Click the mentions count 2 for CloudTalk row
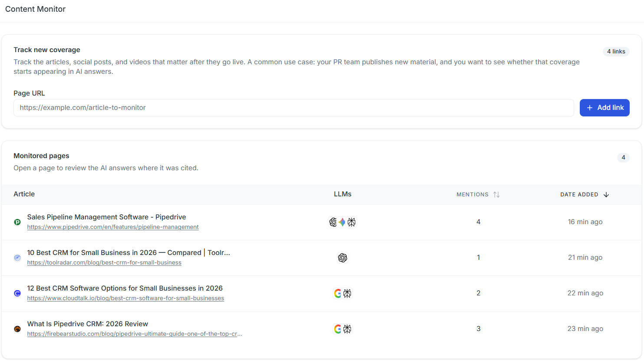Viewport: 644px width, 361px height. click(x=478, y=293)
